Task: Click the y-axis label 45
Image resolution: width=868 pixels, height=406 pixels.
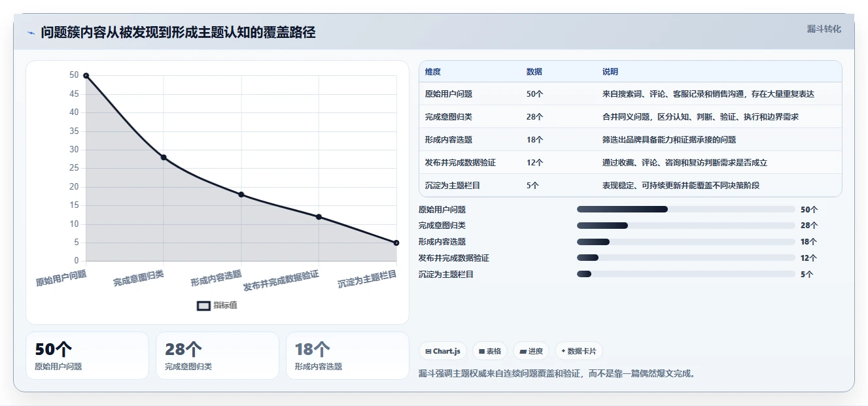Action: pyautogui.click(x=74, y=94)
